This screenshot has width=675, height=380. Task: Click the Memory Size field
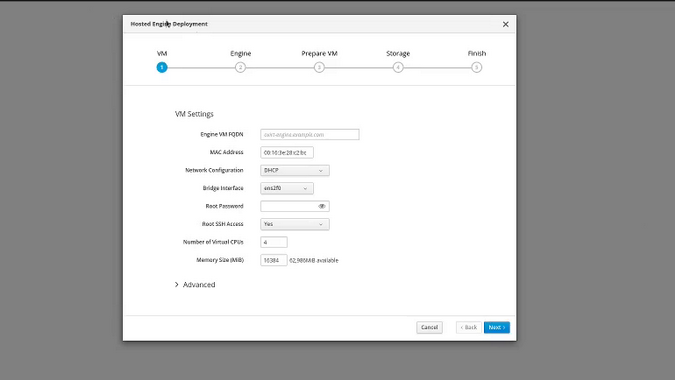coord(273,260)
